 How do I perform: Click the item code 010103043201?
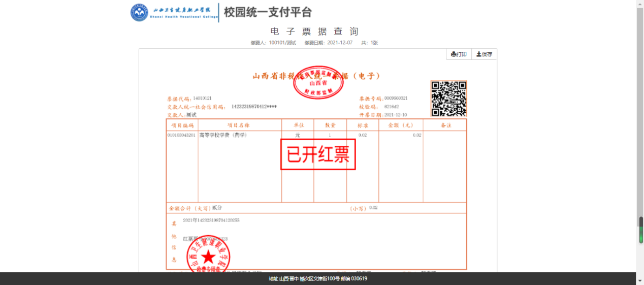[181, 135]
